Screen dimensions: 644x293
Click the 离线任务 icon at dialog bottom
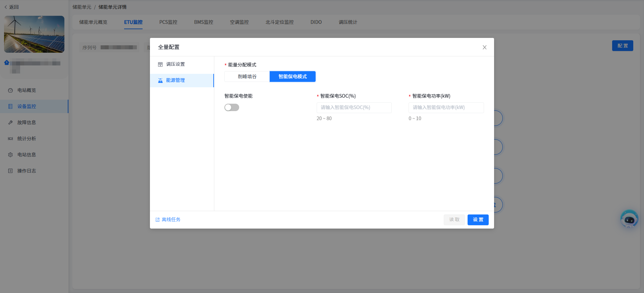click(x=158, y=220)
